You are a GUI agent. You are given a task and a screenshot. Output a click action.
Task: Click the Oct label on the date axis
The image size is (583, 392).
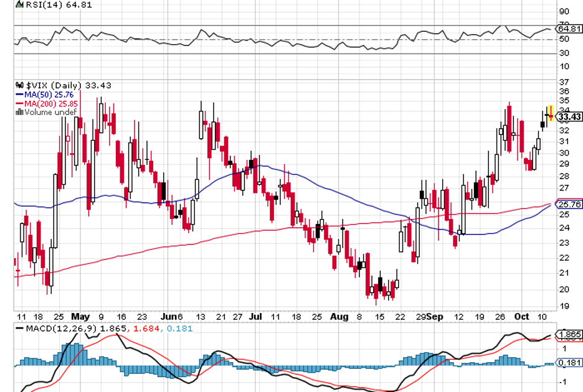coord(521,316)
